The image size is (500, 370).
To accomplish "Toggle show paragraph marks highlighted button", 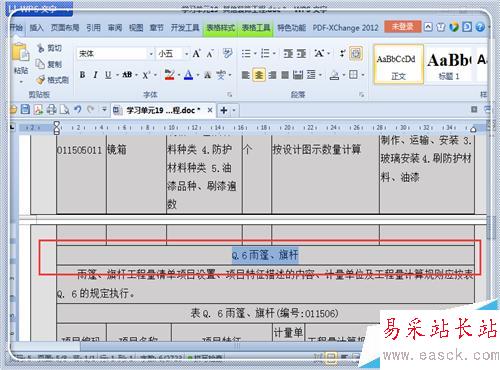I will (x=356, y=53).
